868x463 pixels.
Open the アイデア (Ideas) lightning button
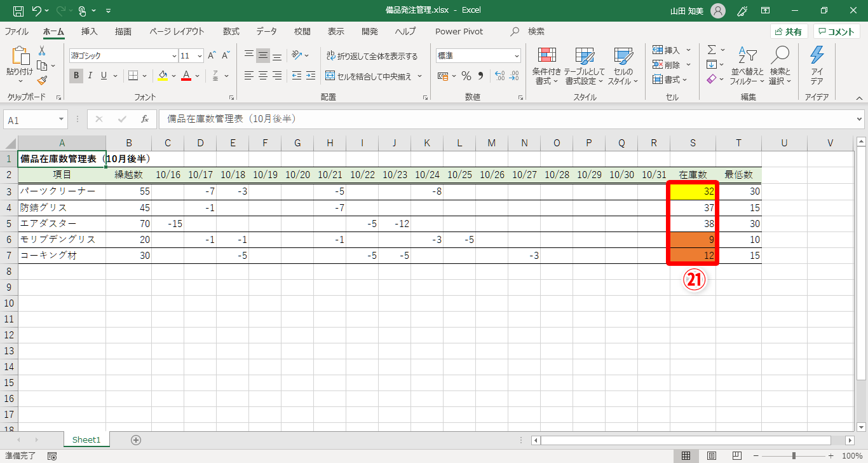click(817, 65)
